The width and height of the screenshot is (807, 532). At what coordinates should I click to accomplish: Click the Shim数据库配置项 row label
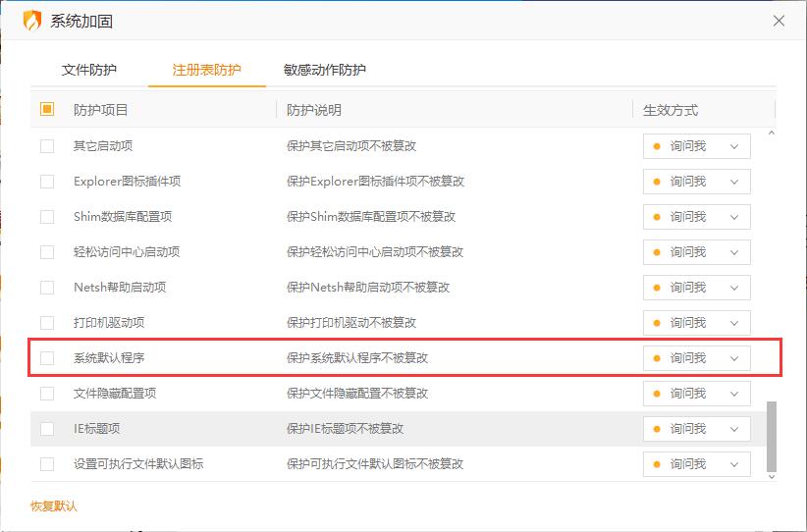pos(123,217)
